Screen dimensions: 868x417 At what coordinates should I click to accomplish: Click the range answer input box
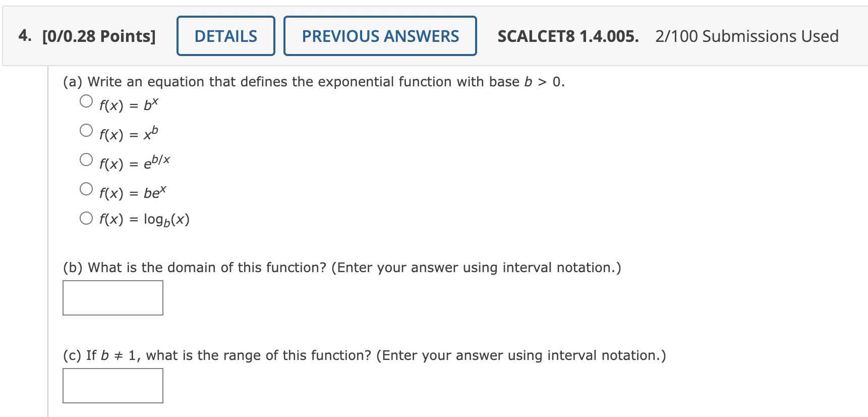112,385
